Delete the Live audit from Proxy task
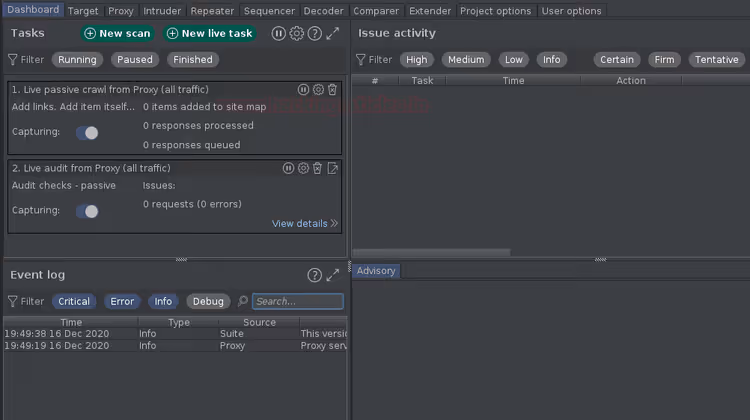This screenshot has height=420, width=750. (x=317, y=168)
